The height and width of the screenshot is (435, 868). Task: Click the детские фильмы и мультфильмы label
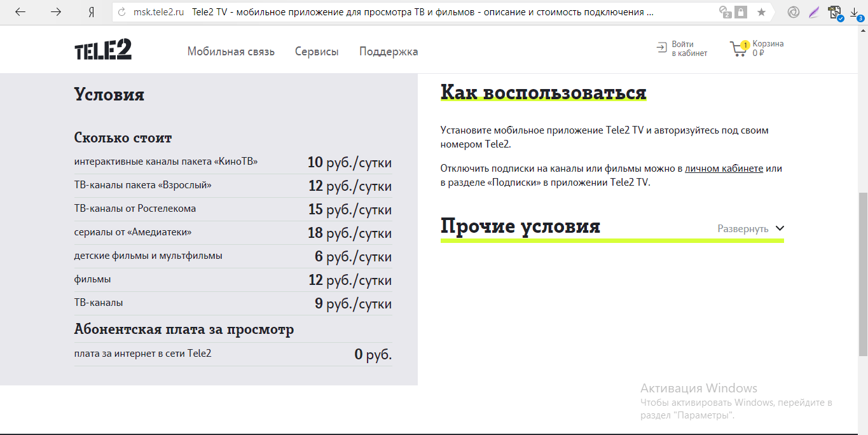pos(148,256)
